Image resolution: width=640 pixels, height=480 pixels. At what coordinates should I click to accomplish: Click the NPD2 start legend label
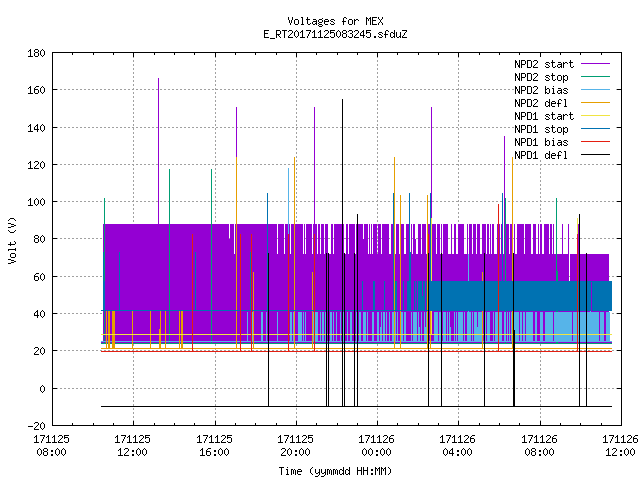tap(544, 64)
